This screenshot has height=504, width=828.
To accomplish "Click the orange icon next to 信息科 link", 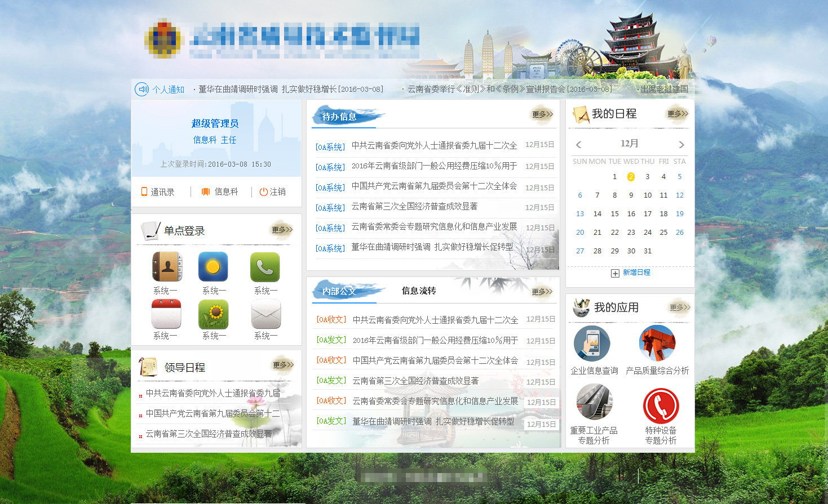I will coord(206,191).
